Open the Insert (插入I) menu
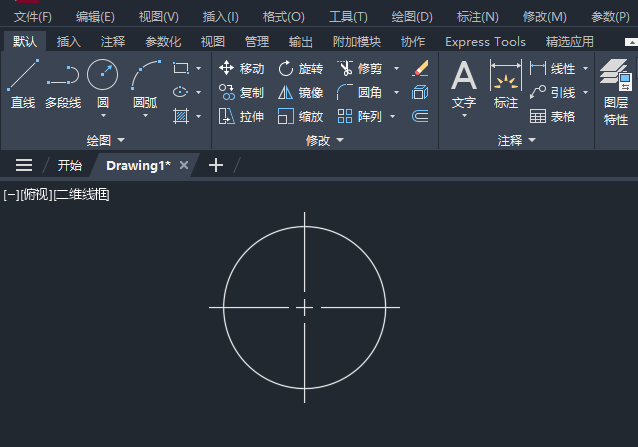 point(221,17)
